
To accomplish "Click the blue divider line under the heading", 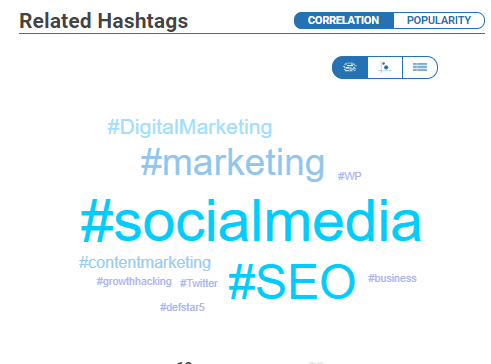I will tap(252, 34).
